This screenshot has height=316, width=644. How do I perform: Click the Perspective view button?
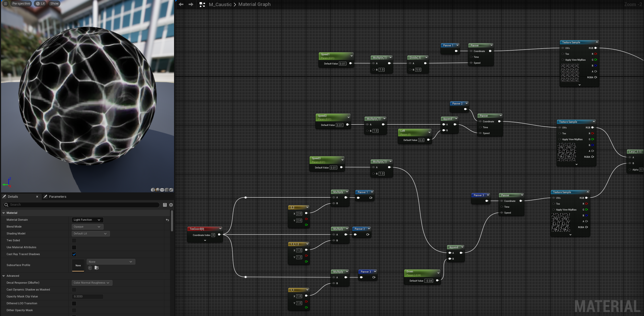point(21,4)
